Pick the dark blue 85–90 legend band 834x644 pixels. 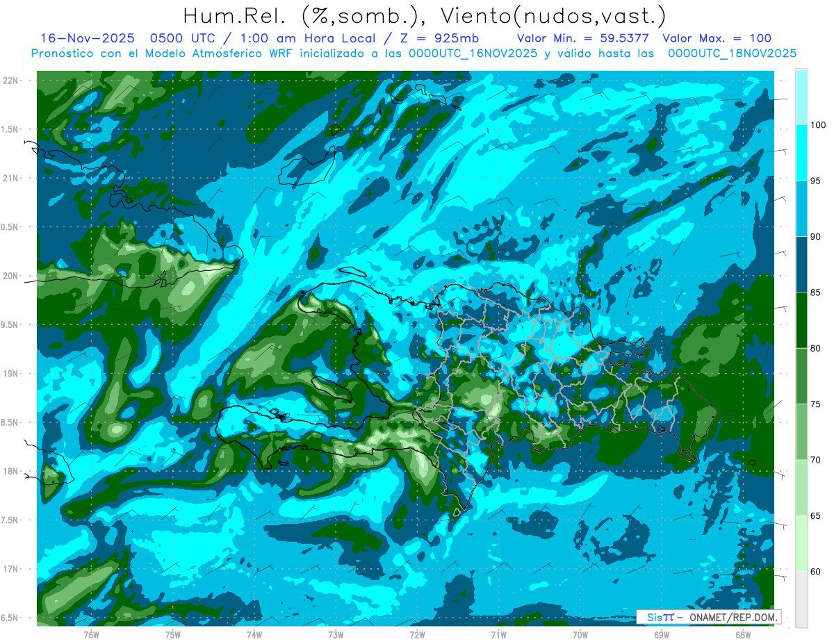coord(801,265)
